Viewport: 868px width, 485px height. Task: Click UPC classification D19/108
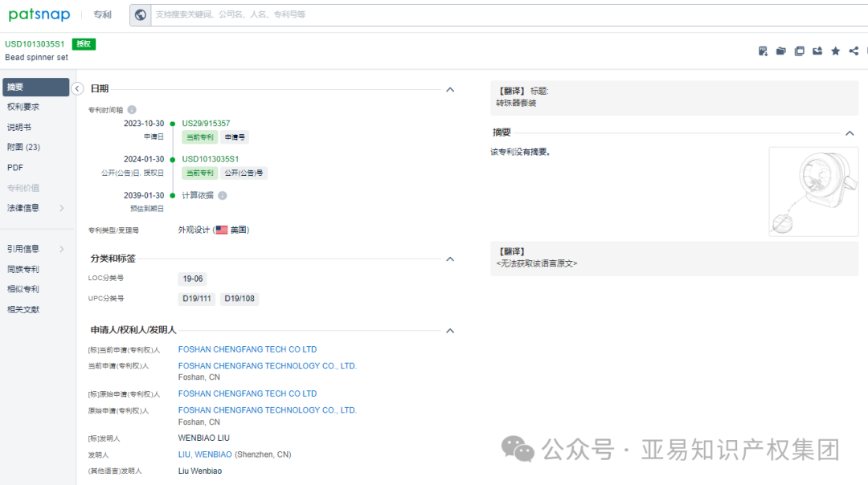tap(240, 299)
